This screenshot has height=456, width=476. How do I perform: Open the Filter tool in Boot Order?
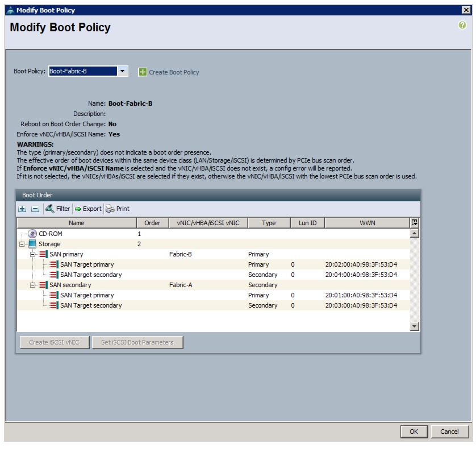coord(58,209)
